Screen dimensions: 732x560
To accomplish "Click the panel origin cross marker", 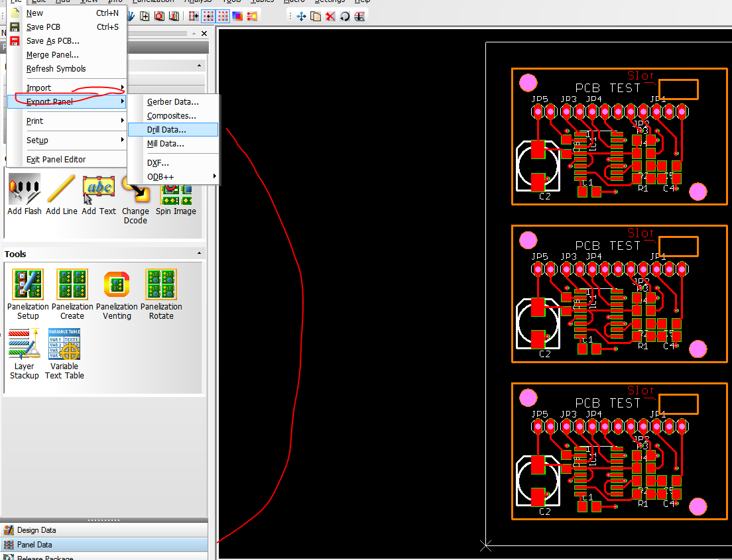I will click(485, 545).
